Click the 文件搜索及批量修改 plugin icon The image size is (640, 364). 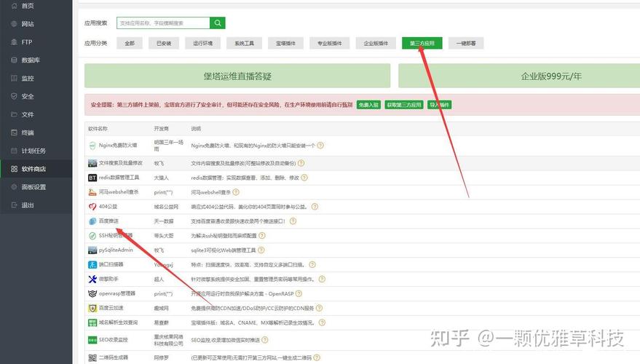click(x=92, y=163)
